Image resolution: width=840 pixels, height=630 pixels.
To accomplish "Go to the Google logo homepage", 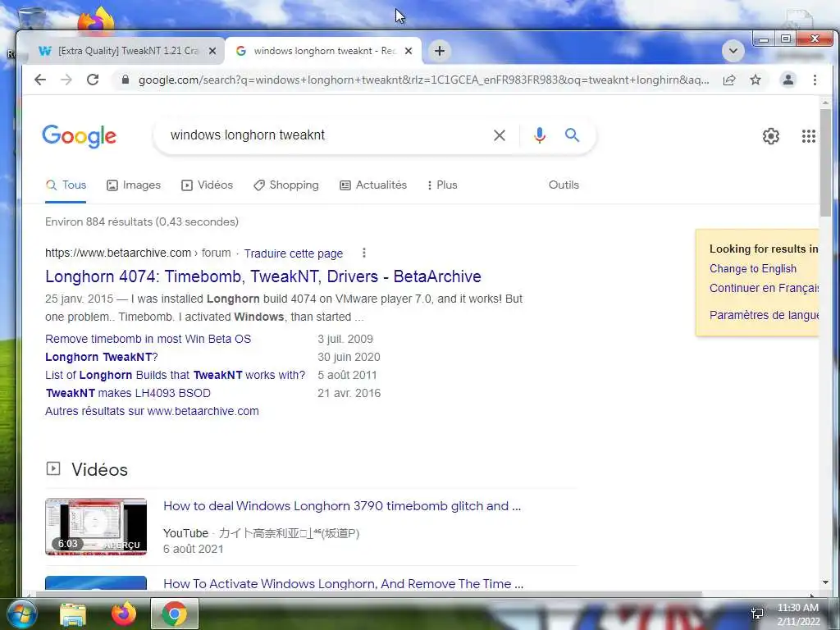I will pos(80,136).
